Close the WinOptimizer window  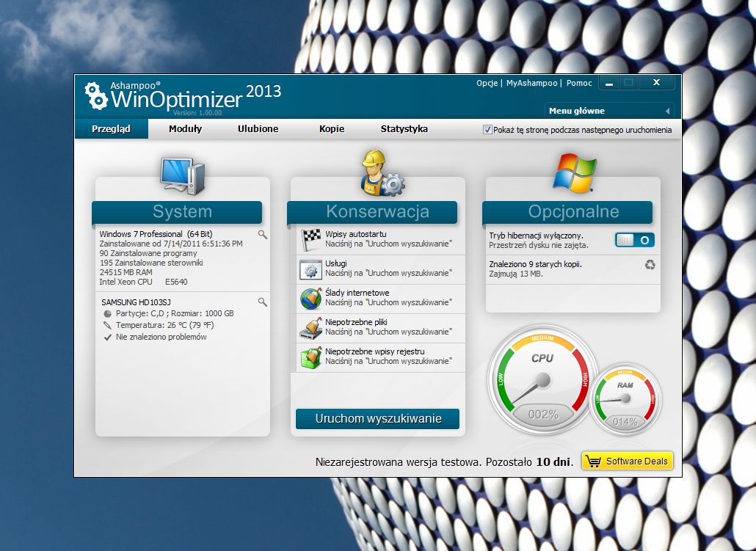656,82
